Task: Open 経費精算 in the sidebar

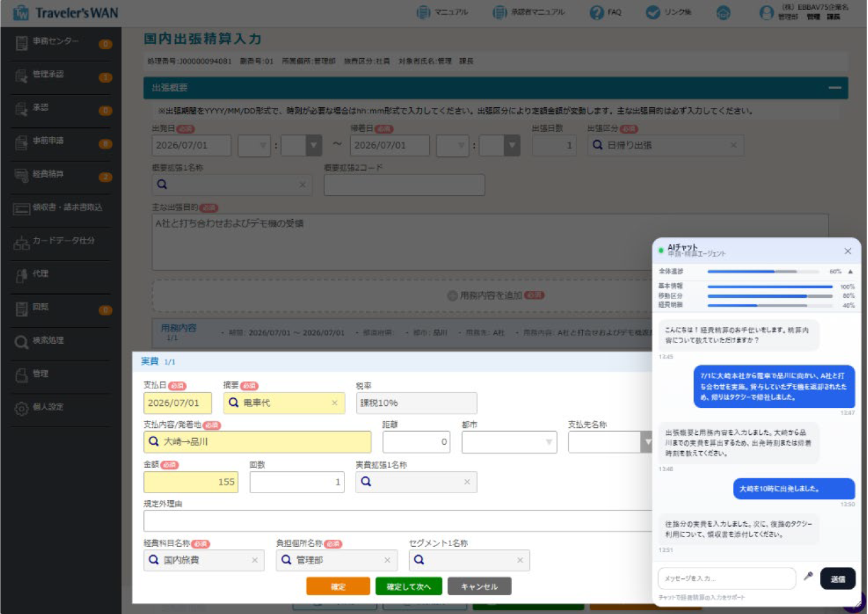Action: [61, 175]
